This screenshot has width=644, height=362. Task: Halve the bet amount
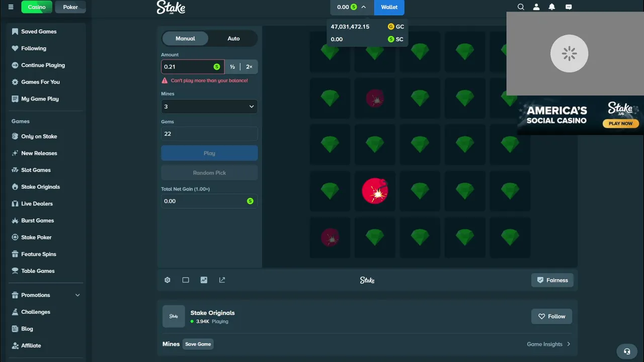[232, 67]
